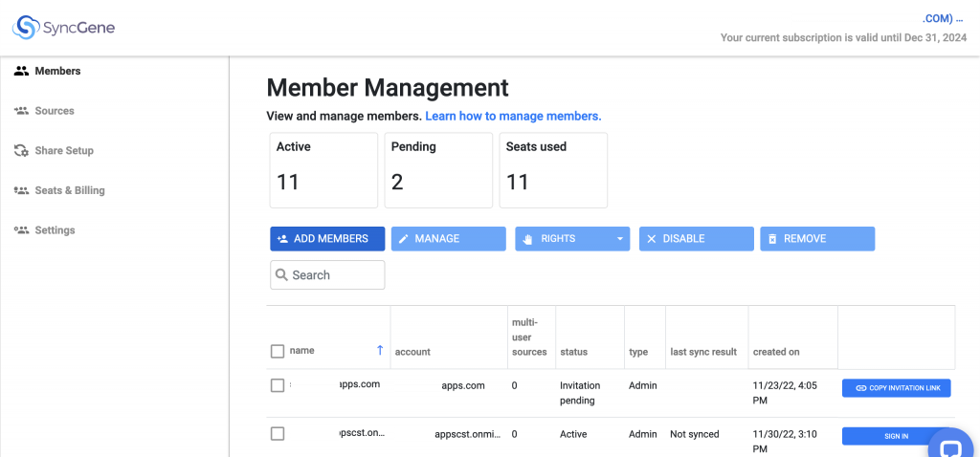Image resolution: width=980 pixels, height=457 pixels.
Task: Click the Sources sidebar icon
Action: 21,111
